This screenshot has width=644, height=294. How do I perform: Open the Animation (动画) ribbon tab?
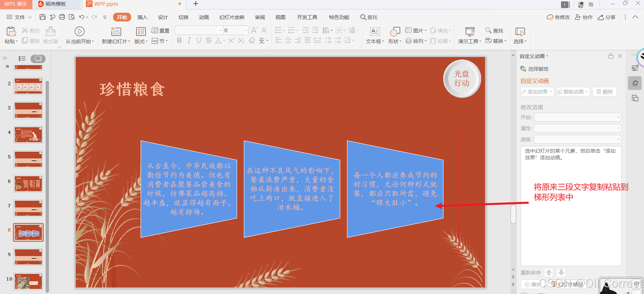[204, 17]
